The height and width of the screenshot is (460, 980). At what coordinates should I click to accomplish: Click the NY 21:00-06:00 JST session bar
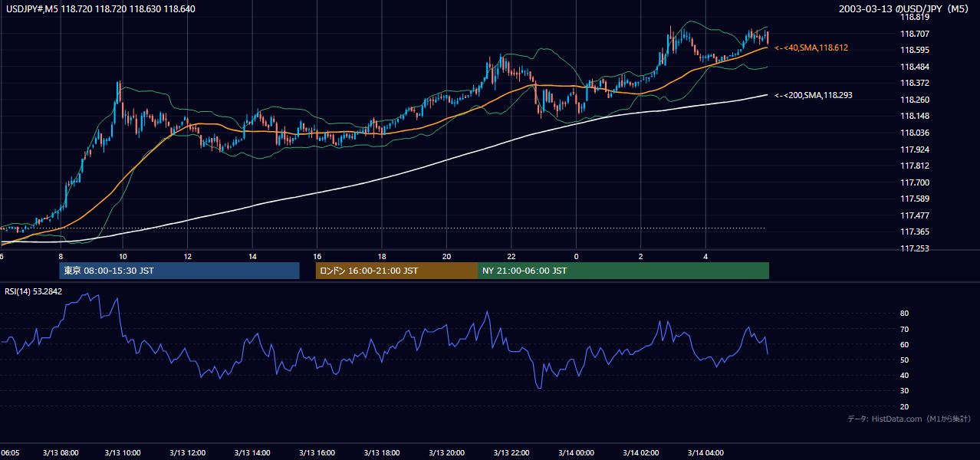click(x=623, y=271)
